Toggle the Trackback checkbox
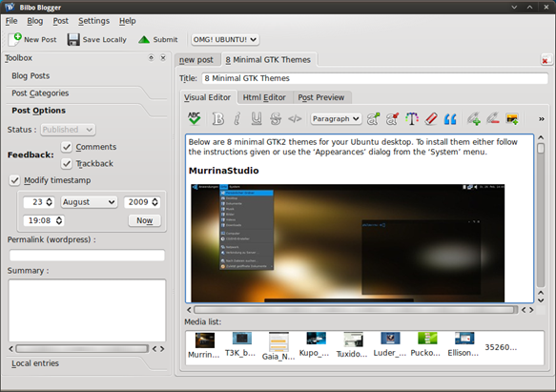This screenshot has height=392, width=556. point(67,163)
